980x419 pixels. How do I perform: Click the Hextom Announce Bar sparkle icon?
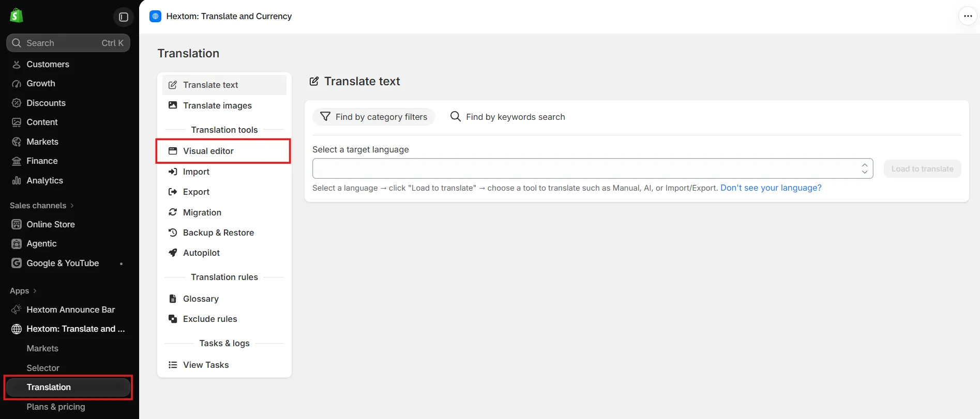point(17,309)
